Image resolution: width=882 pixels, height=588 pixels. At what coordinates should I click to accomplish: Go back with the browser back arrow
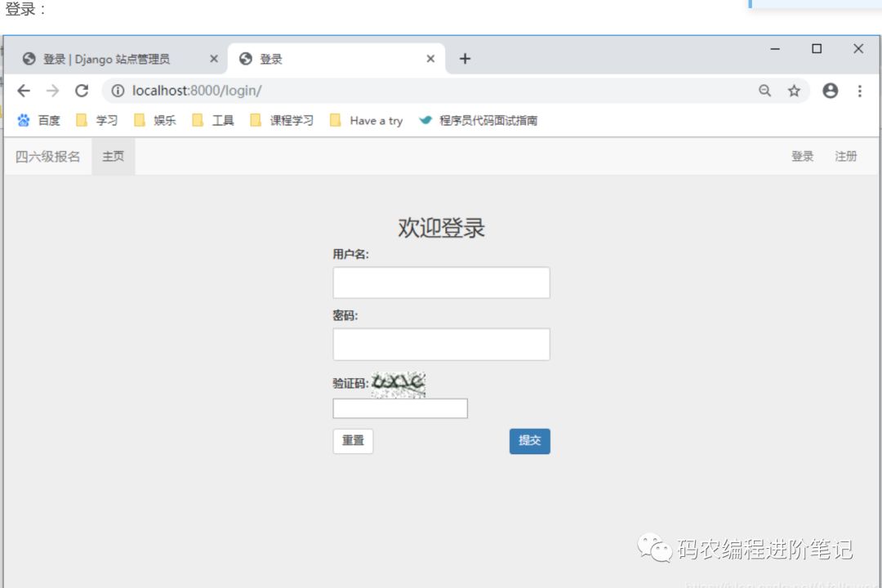pyautogui.click(x=24, y=91)
